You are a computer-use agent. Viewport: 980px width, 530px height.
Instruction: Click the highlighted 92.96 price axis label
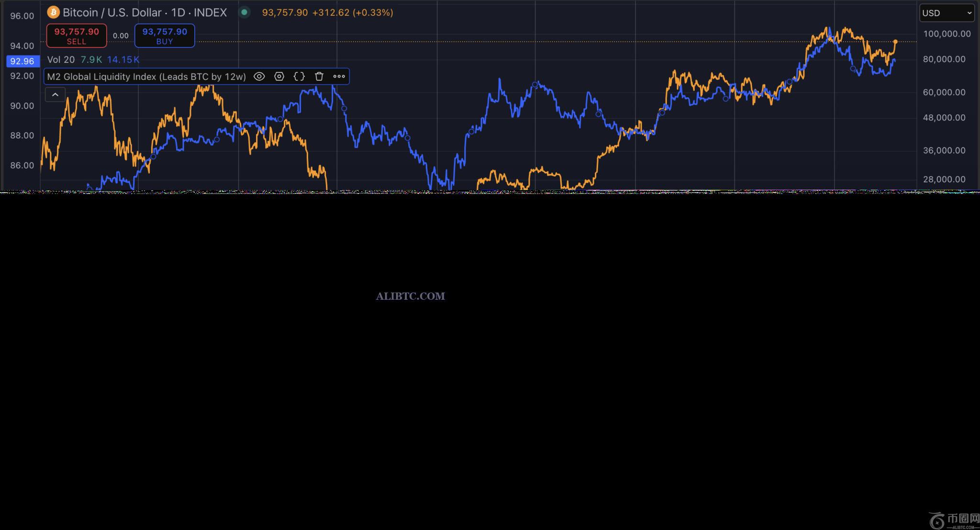tap(22, 61)
